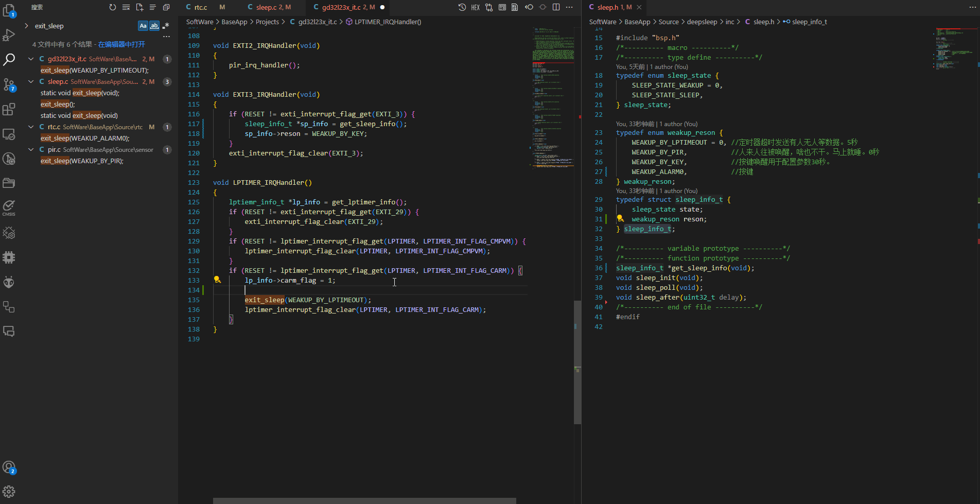This screenshot has width=980, height=504.
Task: Click the lightbulb on sleep.h line 31
Action: (x=620, y=218)
